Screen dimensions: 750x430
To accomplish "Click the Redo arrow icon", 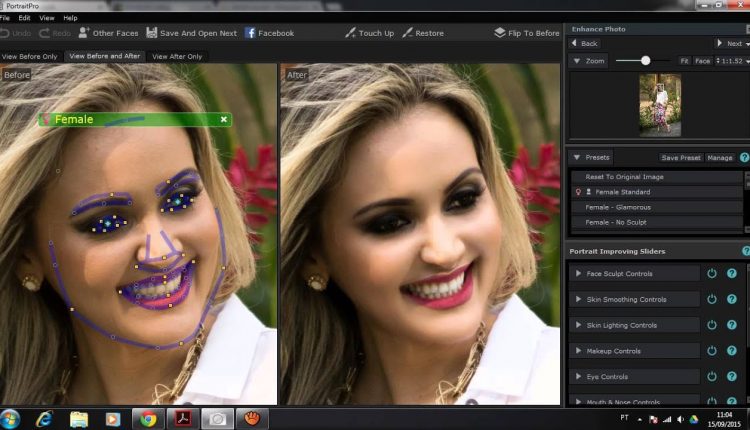I will tap(44, 33).
